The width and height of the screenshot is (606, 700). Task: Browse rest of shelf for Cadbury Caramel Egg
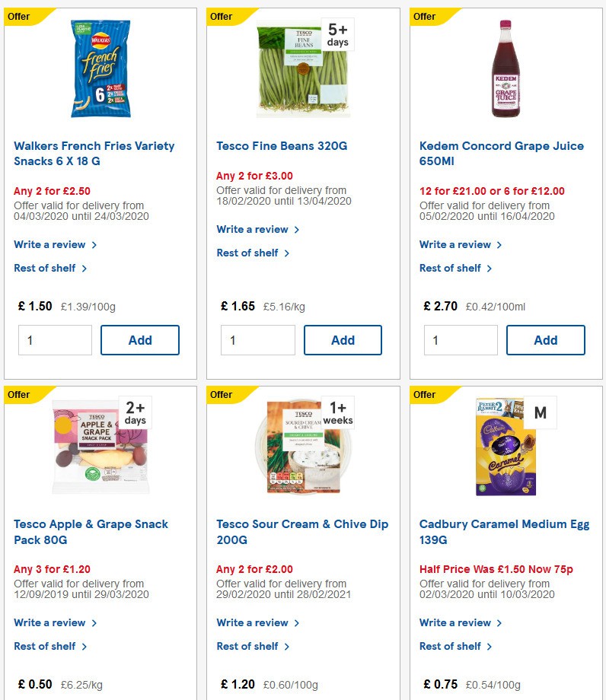pyautogui.click(x=450, y=647)
